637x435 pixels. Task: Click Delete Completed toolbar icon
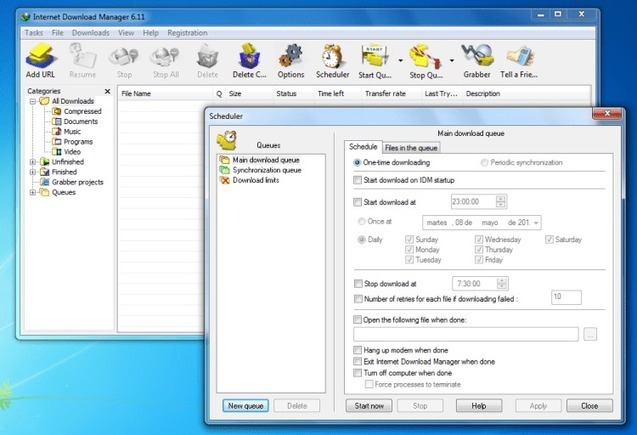[x=248, y=58]
